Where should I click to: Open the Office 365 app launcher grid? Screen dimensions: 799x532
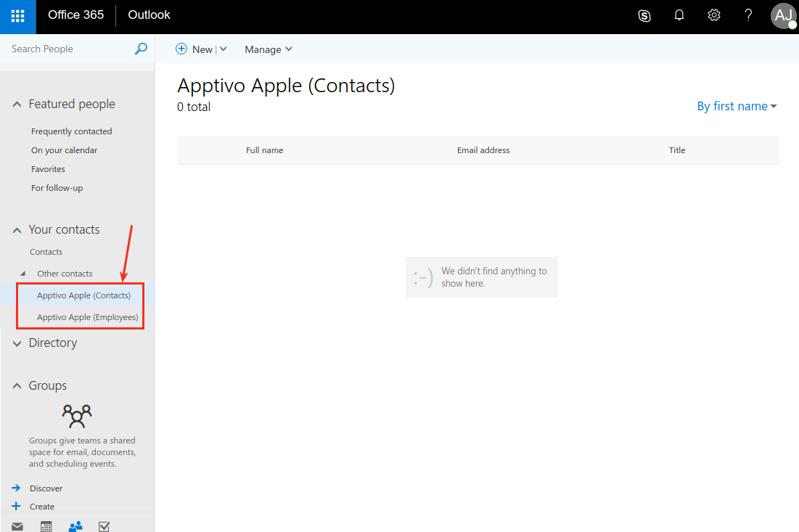coord(18,16)
